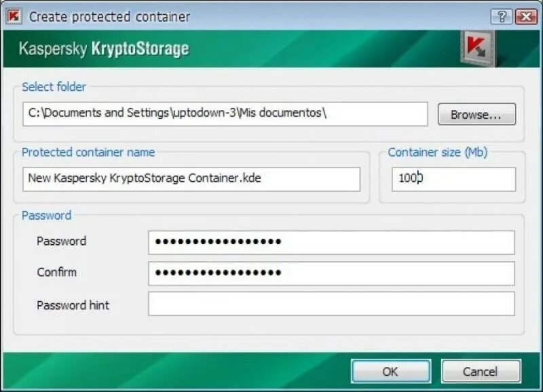
Task: Click the KryptoStorage logo in banner
Action: pyautogui.click(x=479, y=48)
